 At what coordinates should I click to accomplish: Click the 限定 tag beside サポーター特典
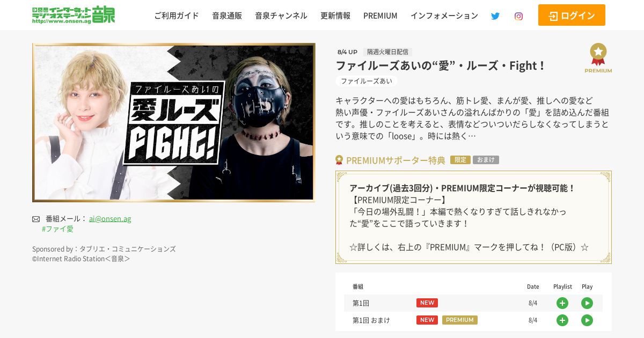[x=460, y=160]
